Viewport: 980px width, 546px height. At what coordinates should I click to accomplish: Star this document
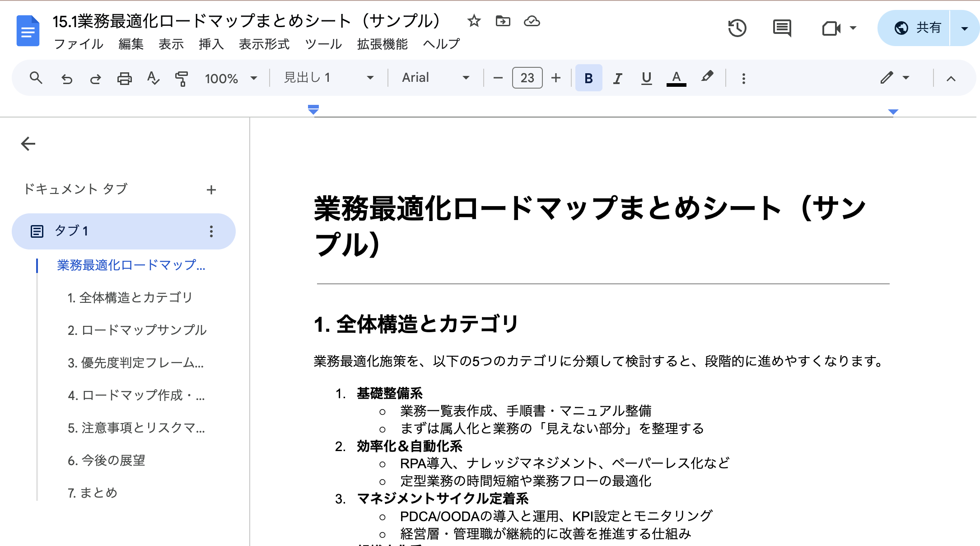473,21
